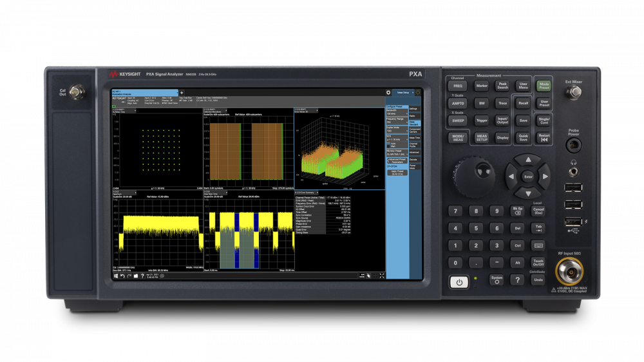Toggle Single/Cont sweep key

click(x=544, y=120)
